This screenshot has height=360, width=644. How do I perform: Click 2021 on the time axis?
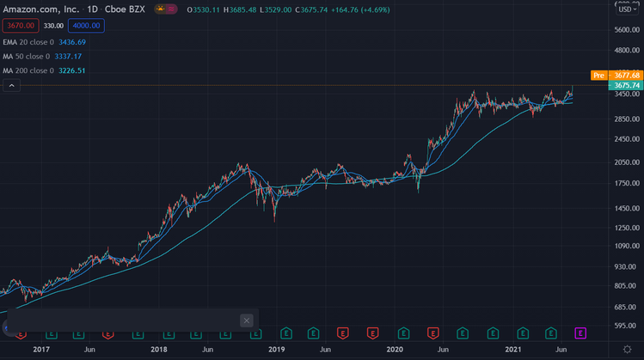click(513, 350)
